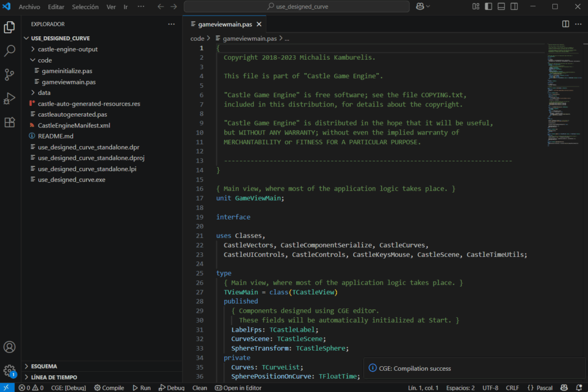Click Debug in the status bar
This screenshot has height=392, width=588.
click(x=171, y=388)
